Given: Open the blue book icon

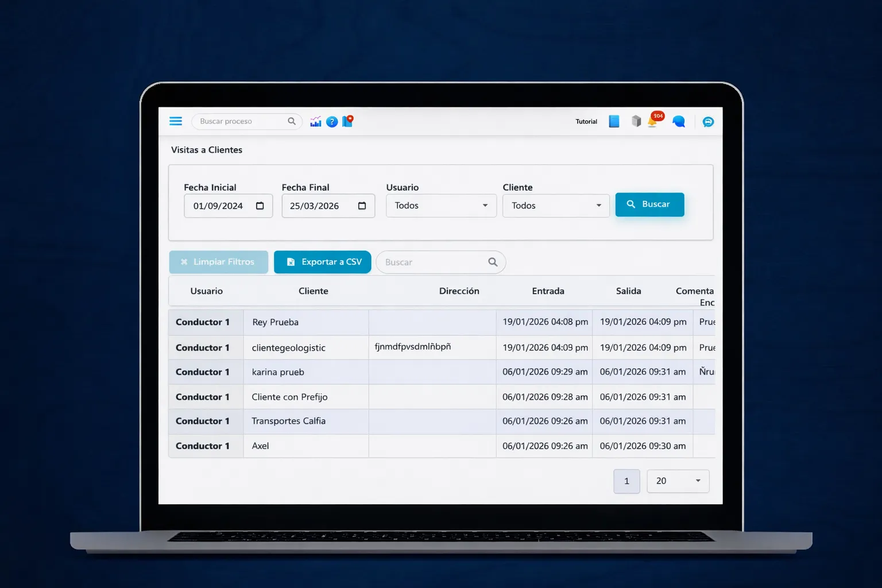Looking at the screenshot, I should tap(614, 122).
